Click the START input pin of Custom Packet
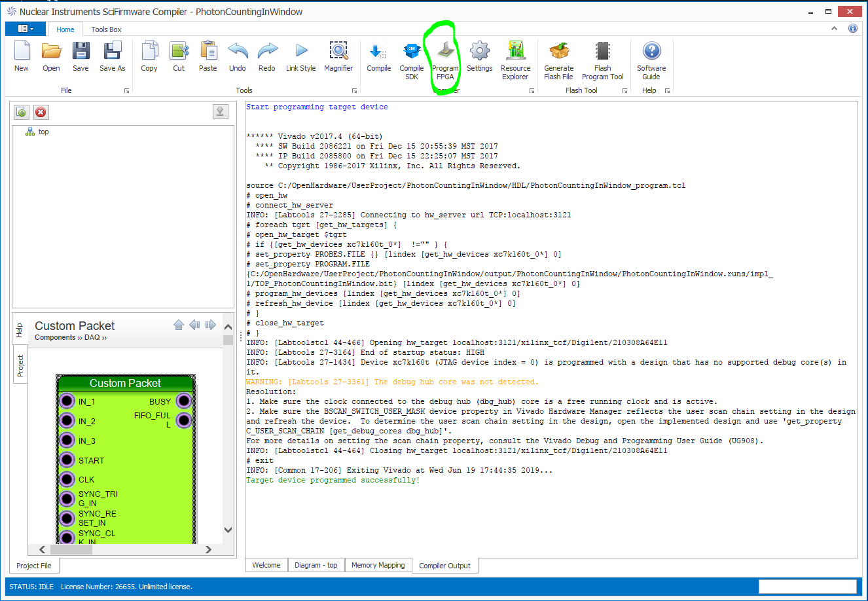The width and height of the screenshot is (868, 601). pyautogui.click(x=67, y=460)
